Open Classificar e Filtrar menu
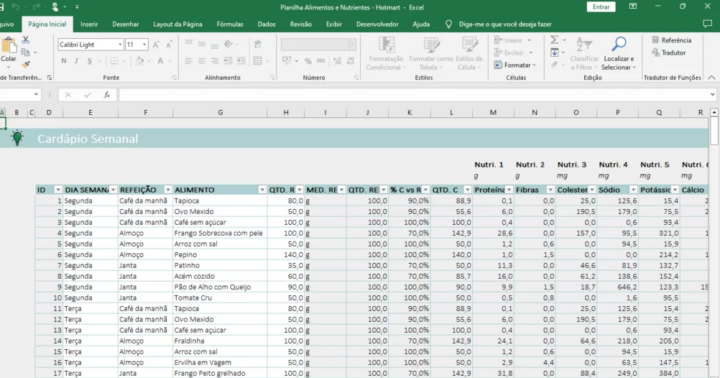The height and width of the screenshot is (378, 720). pyautogui.click(x=584, y=54)
